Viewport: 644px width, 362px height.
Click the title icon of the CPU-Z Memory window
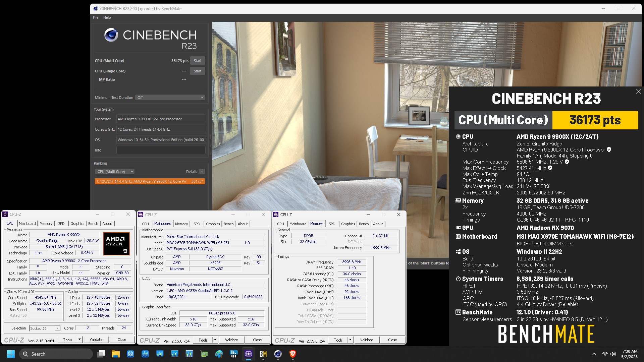[x=276, y=215]
